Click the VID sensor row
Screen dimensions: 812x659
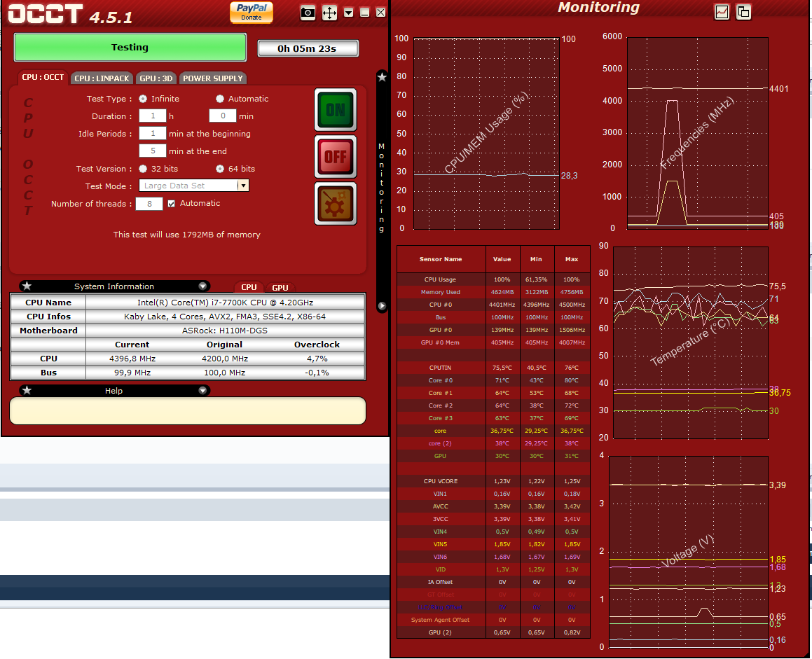[x=493, y=569]
